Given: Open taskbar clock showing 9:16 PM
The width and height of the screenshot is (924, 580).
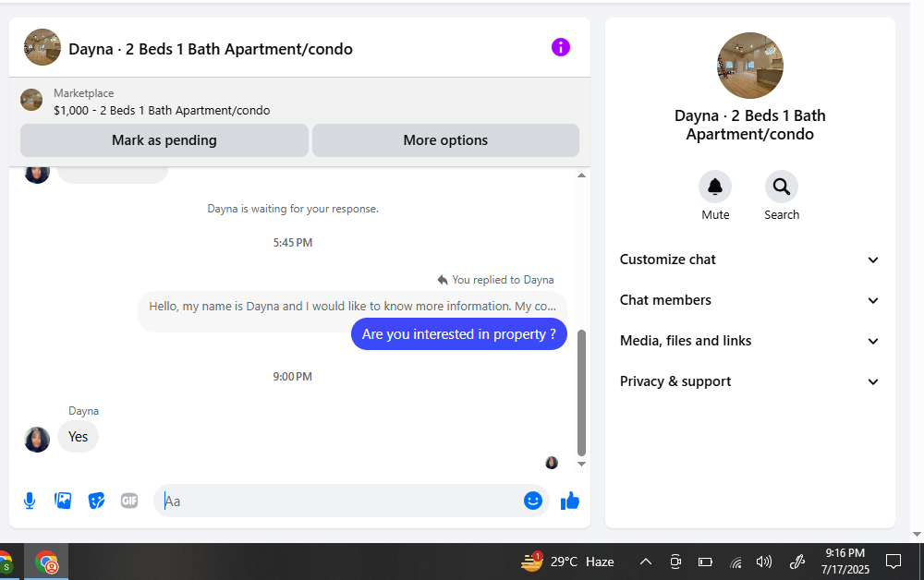Looking at the screenshot, I should pyautogui.click(x=845, y=562).
